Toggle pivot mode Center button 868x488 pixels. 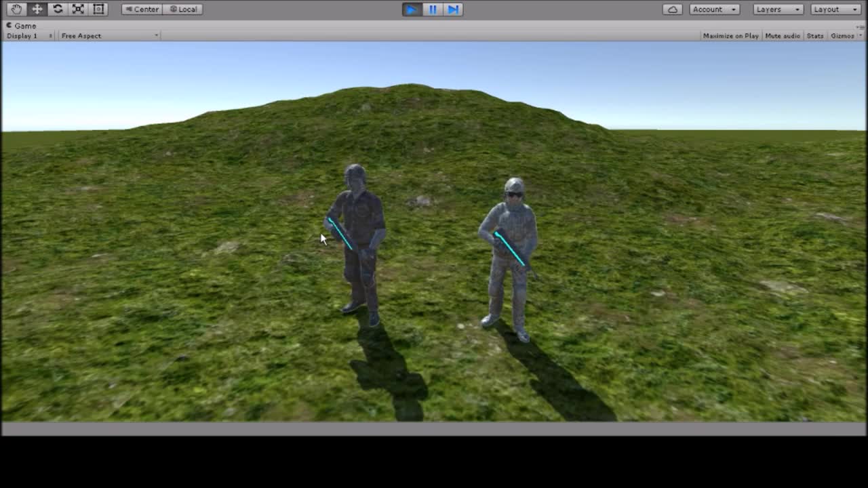click(142, 9)
